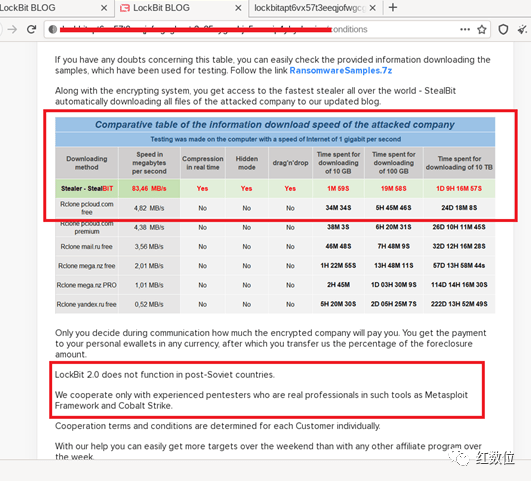Click the '19M 58S' time cell
Image resolution: width=531 pixels, height=481 pixels.
[x=394, y=188]
